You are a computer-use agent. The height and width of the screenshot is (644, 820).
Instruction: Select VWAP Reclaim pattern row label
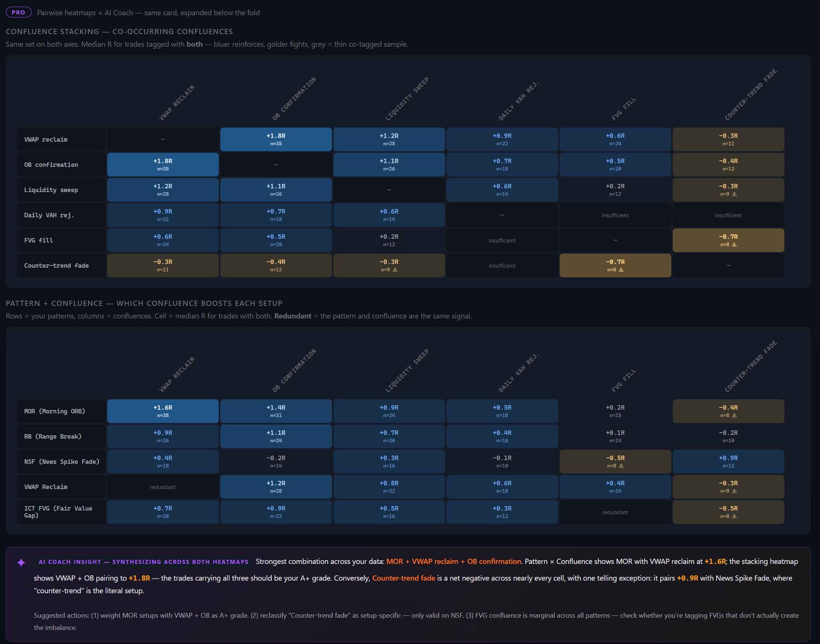pyautogui.click(x=61, y=487)
